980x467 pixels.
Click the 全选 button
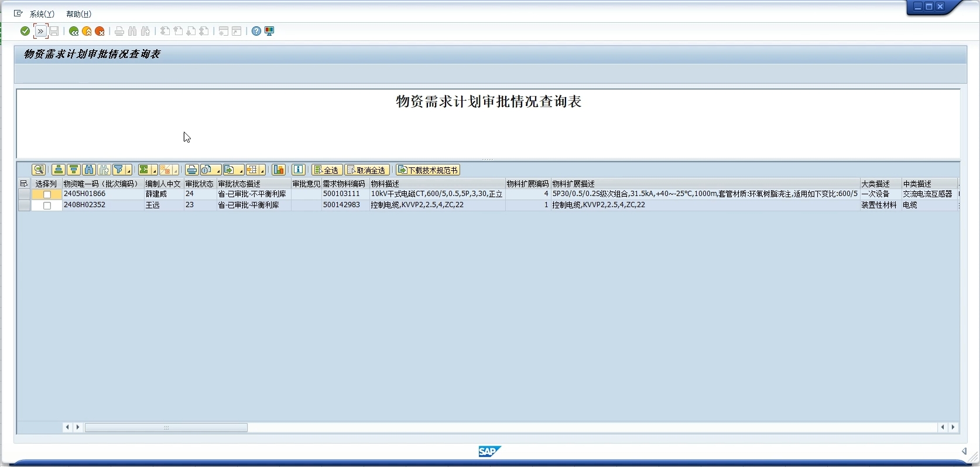327,170
